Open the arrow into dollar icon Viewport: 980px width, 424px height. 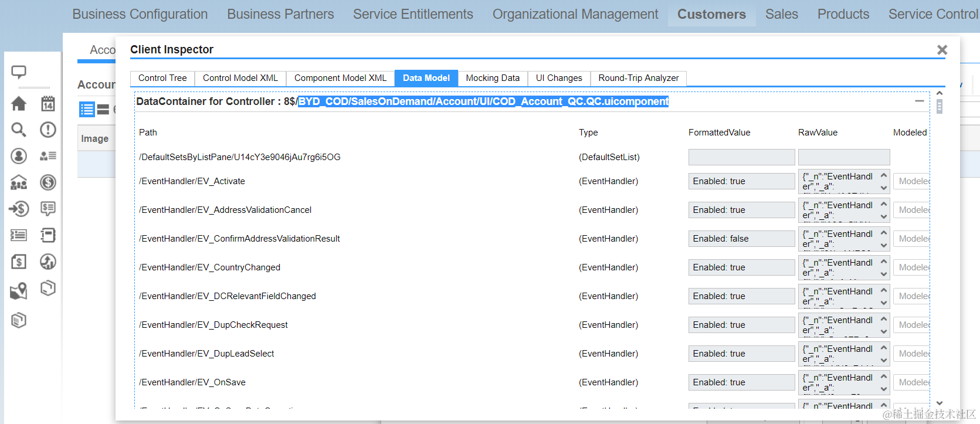[x=19, y=209]
